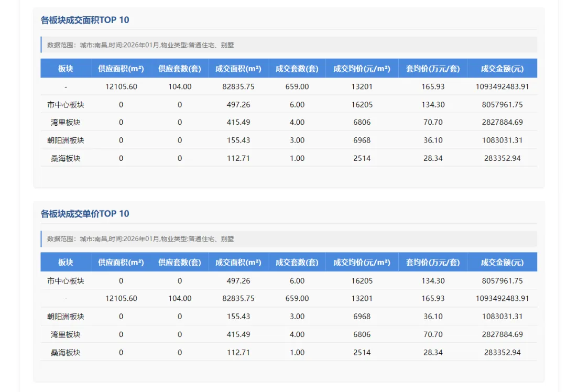Viewport: 566px width, 392px height.
Task: Click 165.93 in the unit price table
Action: click(x=433, y=299)
